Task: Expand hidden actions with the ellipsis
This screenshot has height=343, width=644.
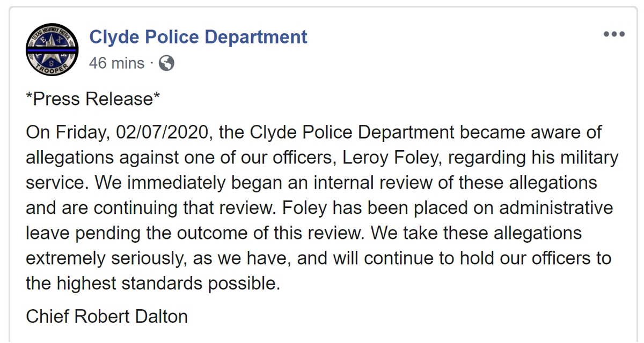Action: (x=613, y=34)
